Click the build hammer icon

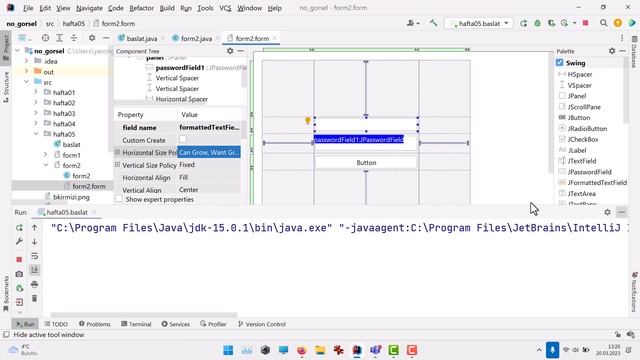click(x=433, y=23)
